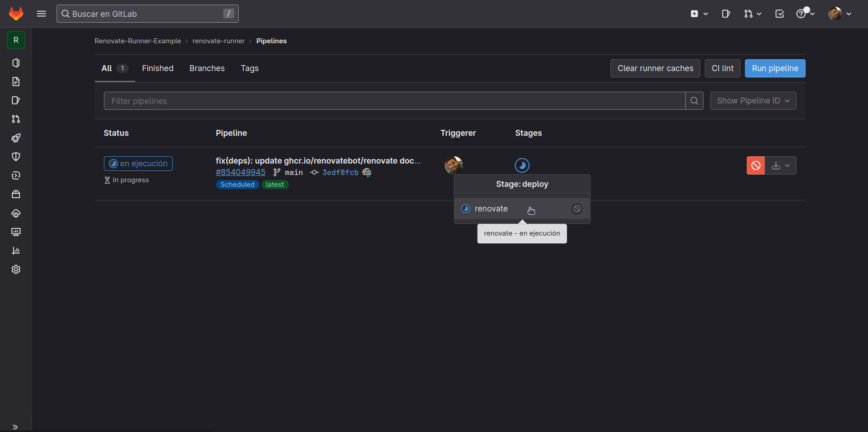
Task: Click the Stages column header
Action: 529,133
